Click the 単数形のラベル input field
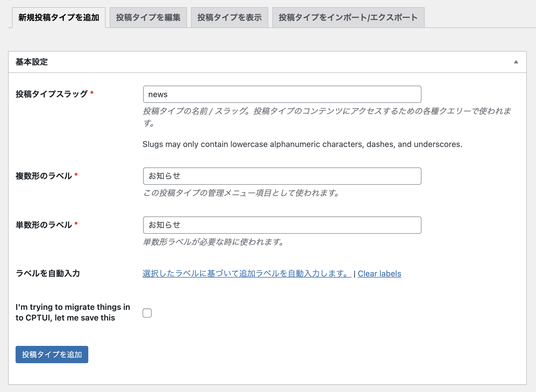The height and width of the screenshot is (392, 536). tap(282, 225)
